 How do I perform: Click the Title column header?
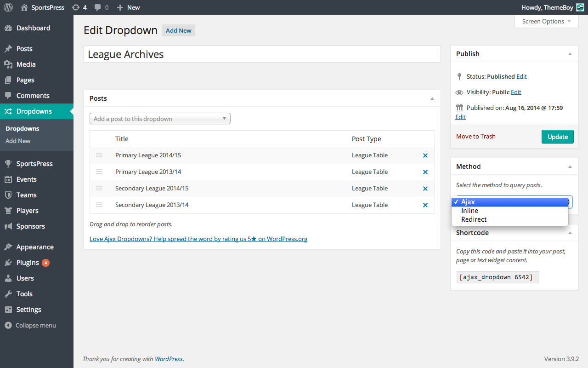coord(122,139)
